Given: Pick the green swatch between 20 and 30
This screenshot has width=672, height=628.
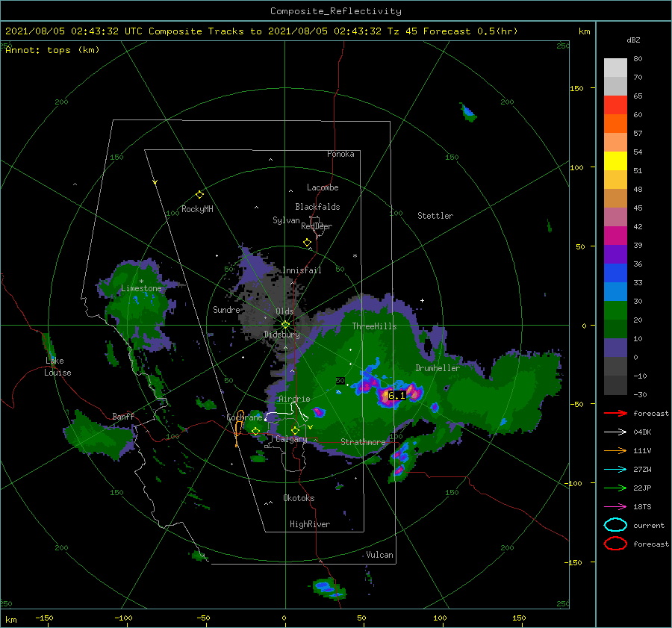Looking at the screenshot, I should coord(615,311).
